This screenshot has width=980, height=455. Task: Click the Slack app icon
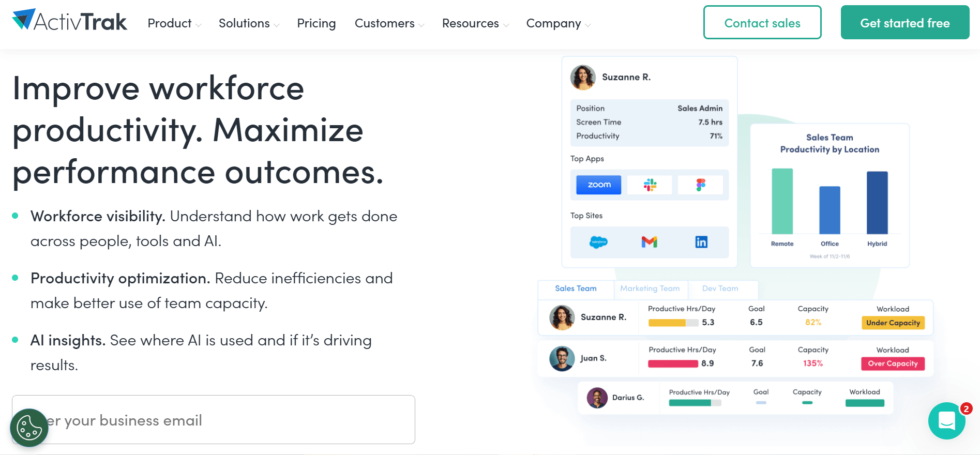(650, 185)
